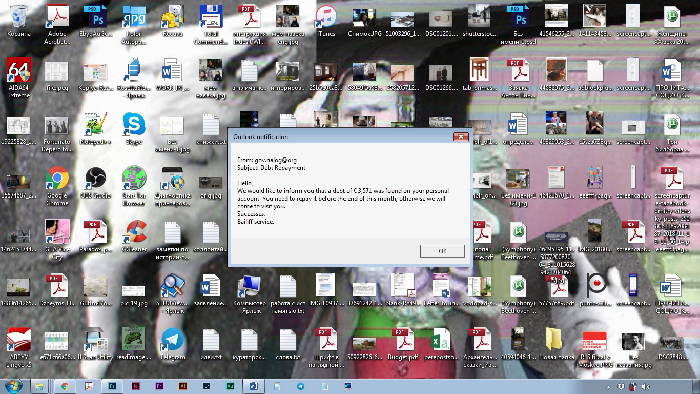
Task: Select the ABBYY Lingvo desktop shortcut
Action: click(19, 347)
